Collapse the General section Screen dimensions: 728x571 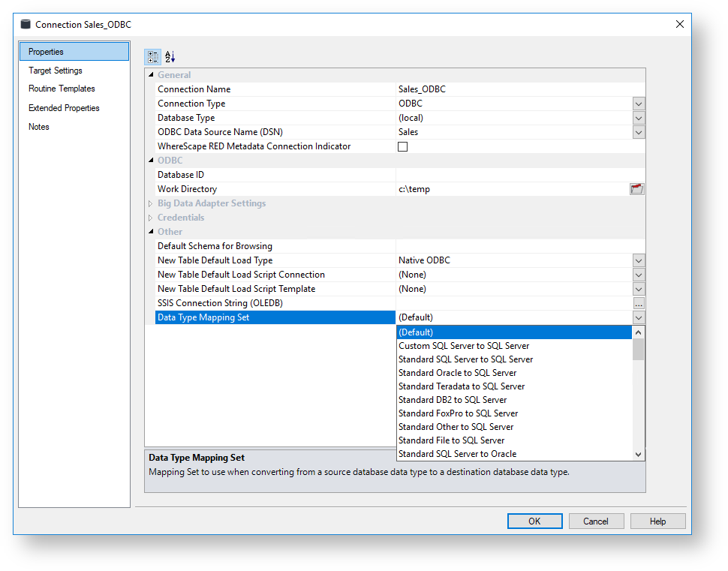[x=151, y=75]
